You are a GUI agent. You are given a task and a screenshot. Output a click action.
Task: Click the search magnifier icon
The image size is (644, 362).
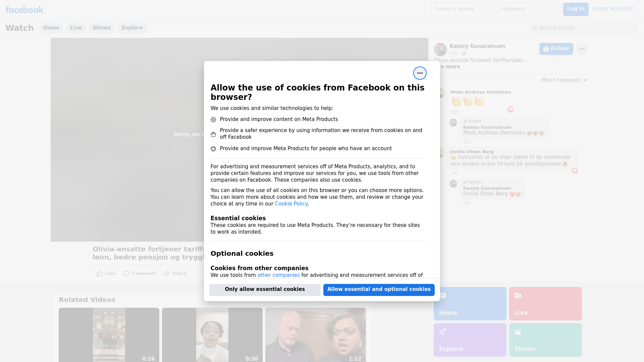[x=535, y=28]
